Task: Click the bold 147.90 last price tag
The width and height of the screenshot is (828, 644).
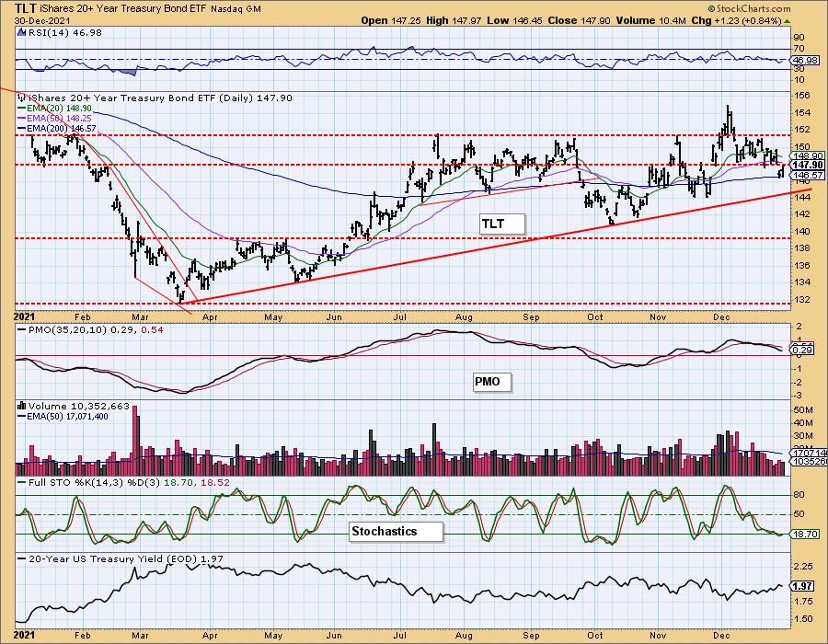Action: [809, 166]
